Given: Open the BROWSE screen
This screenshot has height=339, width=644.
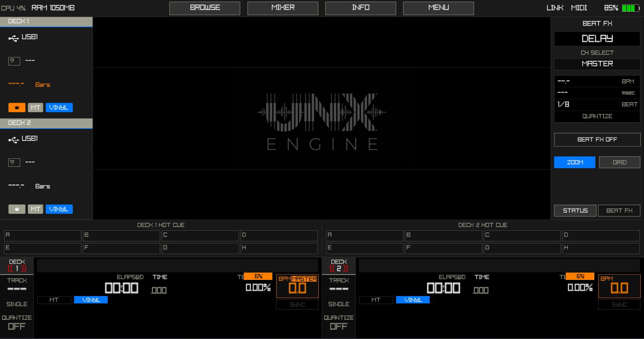Looking at the screenshot, I should (x=205, y=8).
